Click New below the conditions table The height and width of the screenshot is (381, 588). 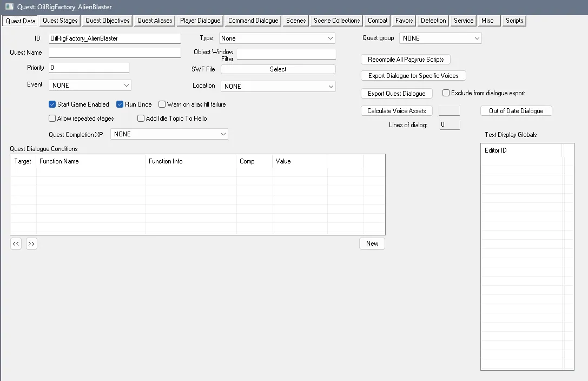(x=372, y=244)
